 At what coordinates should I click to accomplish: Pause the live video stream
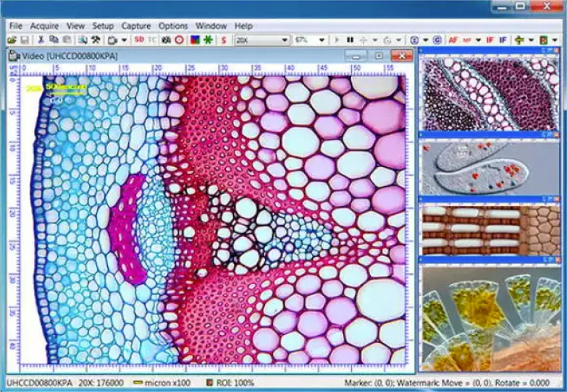pos(350,40)
